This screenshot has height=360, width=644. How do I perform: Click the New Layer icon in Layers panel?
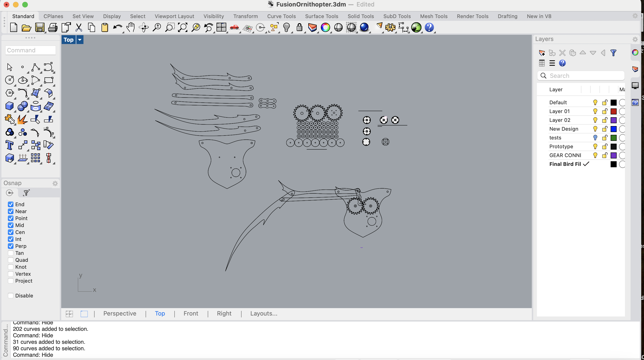pos(542,53)
